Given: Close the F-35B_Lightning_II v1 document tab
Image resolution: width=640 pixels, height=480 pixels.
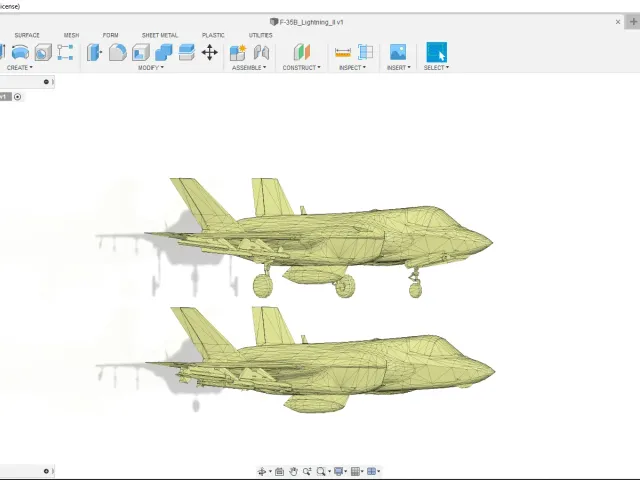Looking at the screenshot, I should tap(618, 22).
